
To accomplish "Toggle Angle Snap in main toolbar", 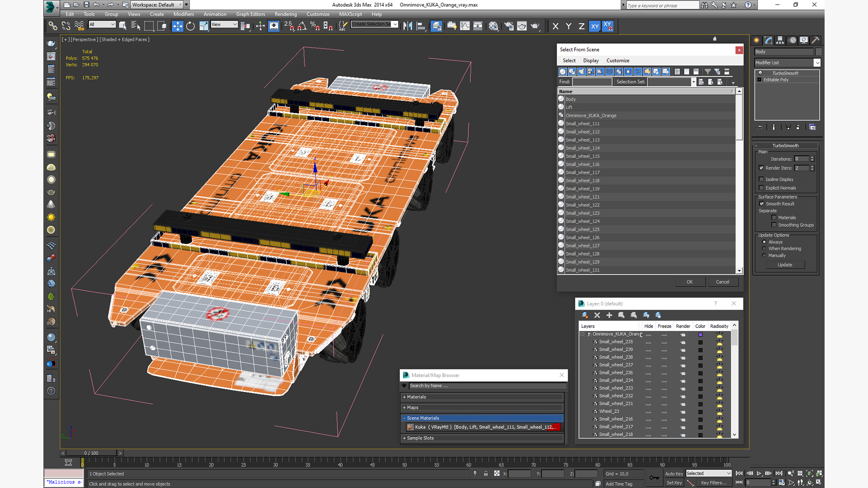I will [302, 26].
